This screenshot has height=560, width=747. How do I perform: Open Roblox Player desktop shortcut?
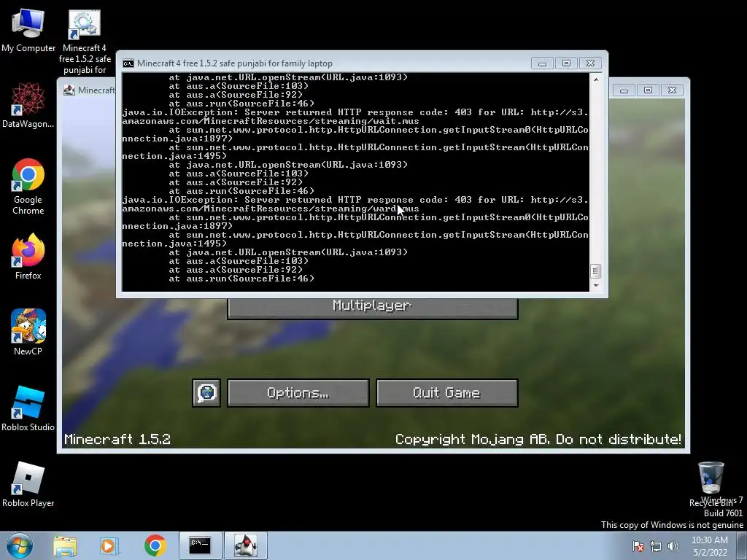[x=28, y=485]
